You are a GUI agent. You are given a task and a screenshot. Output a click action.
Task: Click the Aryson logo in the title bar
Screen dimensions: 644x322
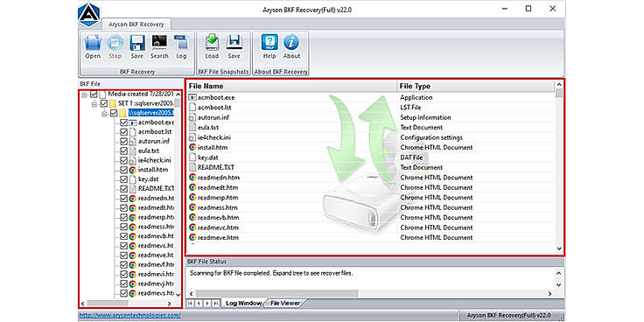point(88,15)
